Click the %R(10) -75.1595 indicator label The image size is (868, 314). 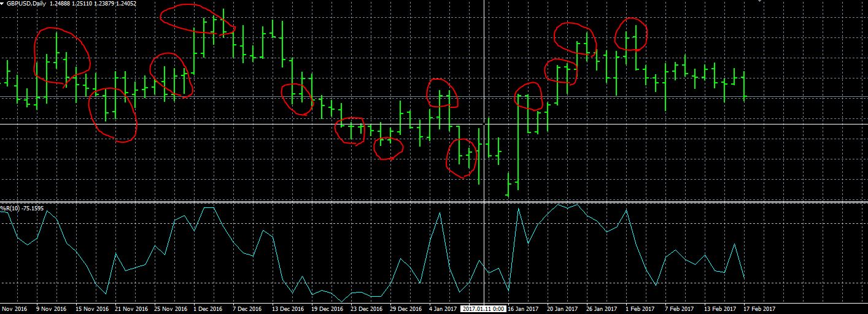point(22,209)
